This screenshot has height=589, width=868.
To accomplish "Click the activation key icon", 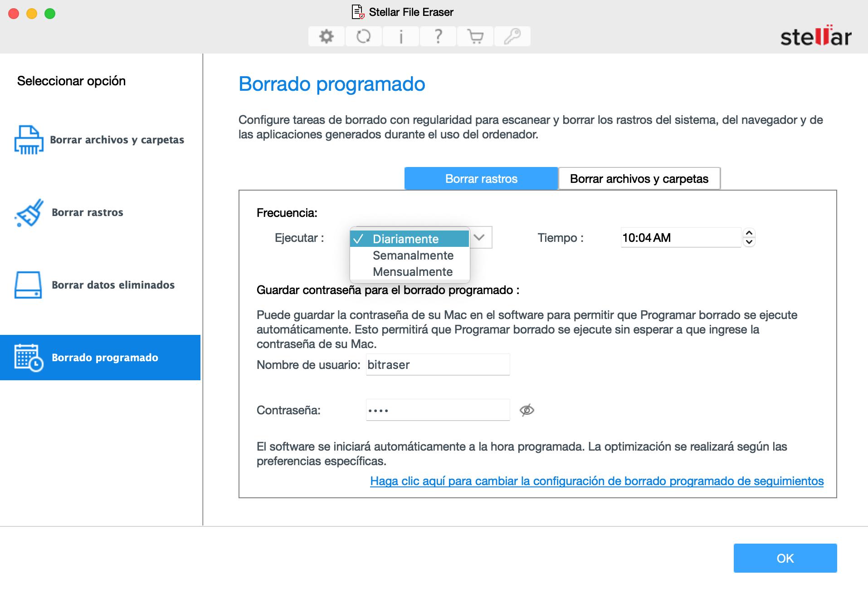I will coord(512,36).
